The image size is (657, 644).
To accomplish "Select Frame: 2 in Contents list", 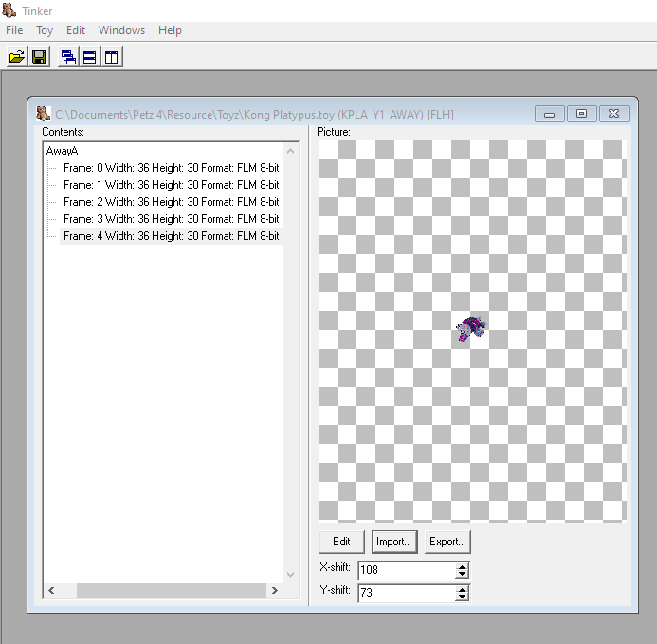I will pos(171,202).
